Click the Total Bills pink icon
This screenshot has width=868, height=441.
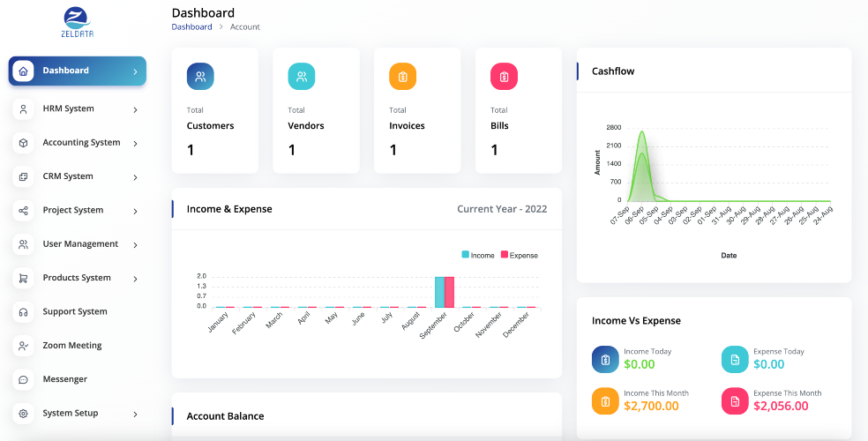pyautogui.click(x=504, y=77)
